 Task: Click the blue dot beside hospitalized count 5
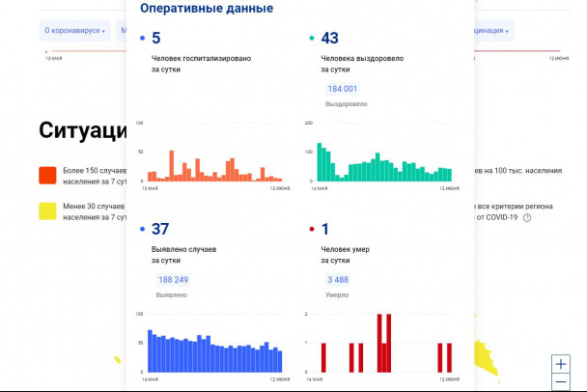143,39
